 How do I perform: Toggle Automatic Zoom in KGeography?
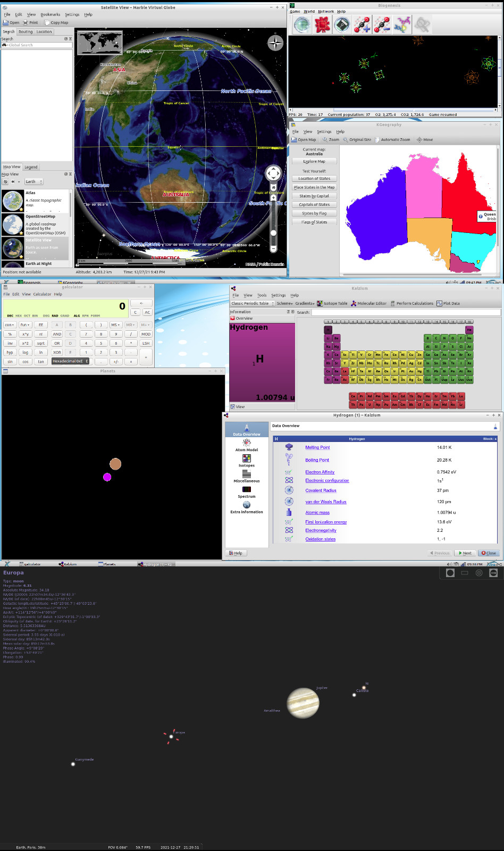click(392, 140)
